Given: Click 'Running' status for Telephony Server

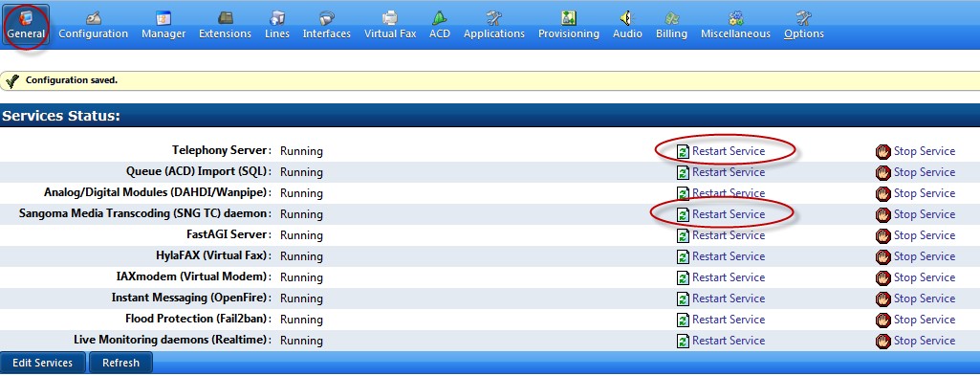Looking at the screenshot, I should tap(301, 151).
